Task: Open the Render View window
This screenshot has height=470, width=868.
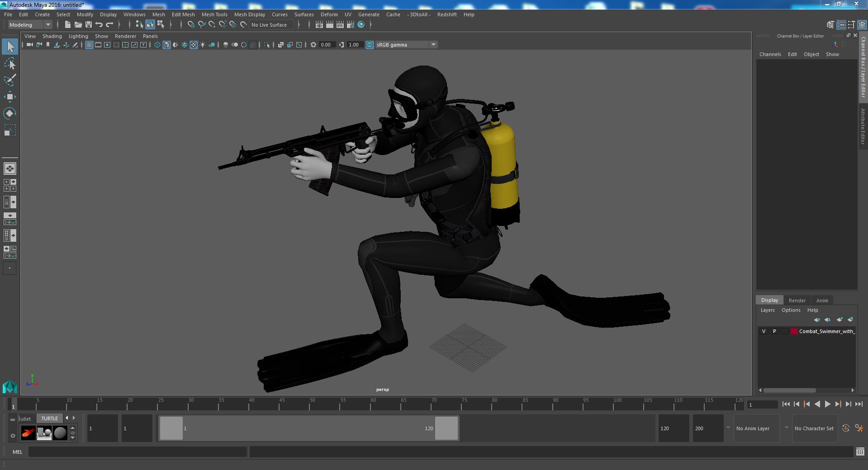Action: pyautogui.click(x=319, y=25)
